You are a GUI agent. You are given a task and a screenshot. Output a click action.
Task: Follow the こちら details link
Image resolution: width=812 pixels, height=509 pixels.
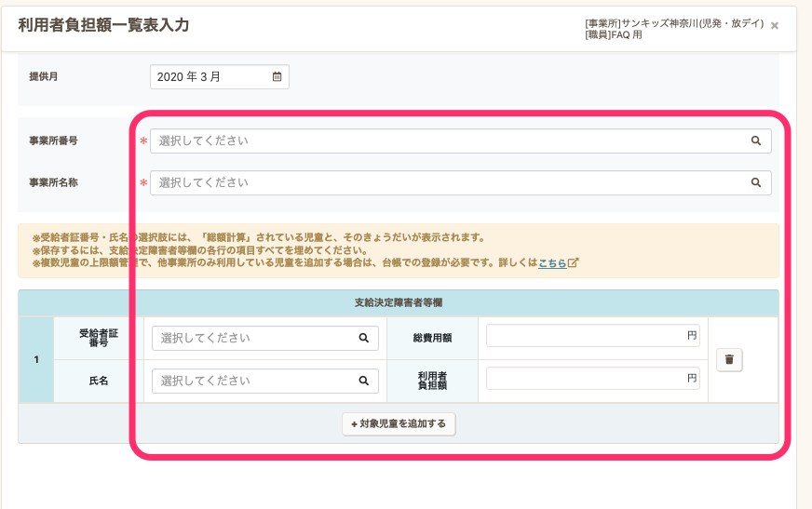pyautogui.click(x=551, y=263)
